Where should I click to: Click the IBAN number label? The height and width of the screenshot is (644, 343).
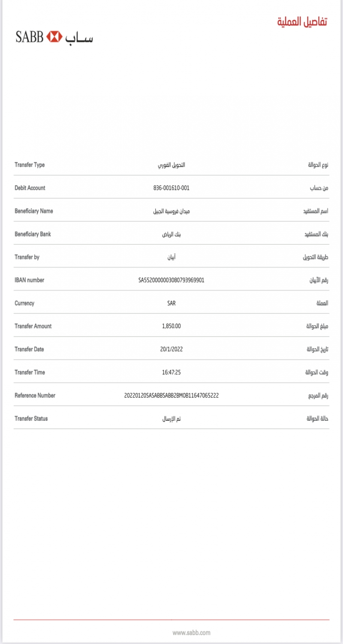tap(30, 280)
